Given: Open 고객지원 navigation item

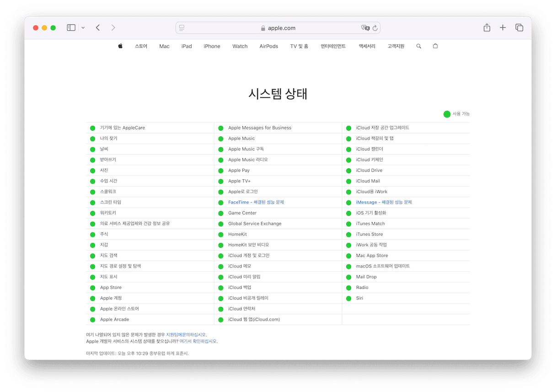Looking at the screenshot, I should click(396, 46).
